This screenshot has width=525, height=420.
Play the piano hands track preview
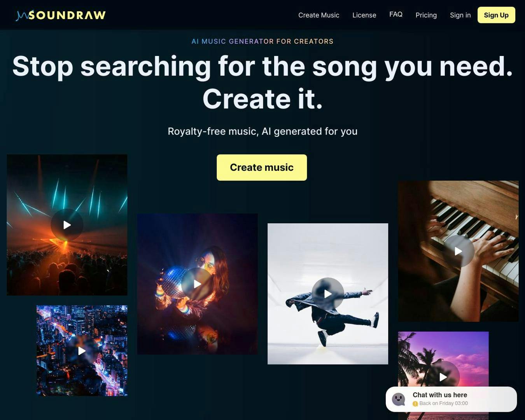458,251
